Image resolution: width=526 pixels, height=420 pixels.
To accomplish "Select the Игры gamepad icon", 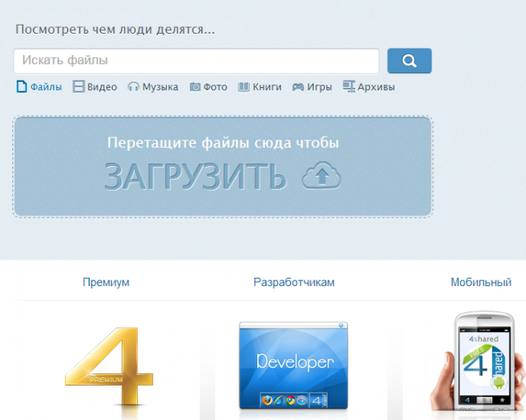I will tap(298, 86).
